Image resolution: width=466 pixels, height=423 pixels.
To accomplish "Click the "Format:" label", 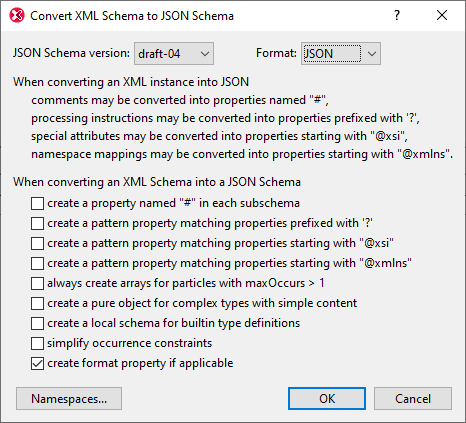I will point(276,53).
